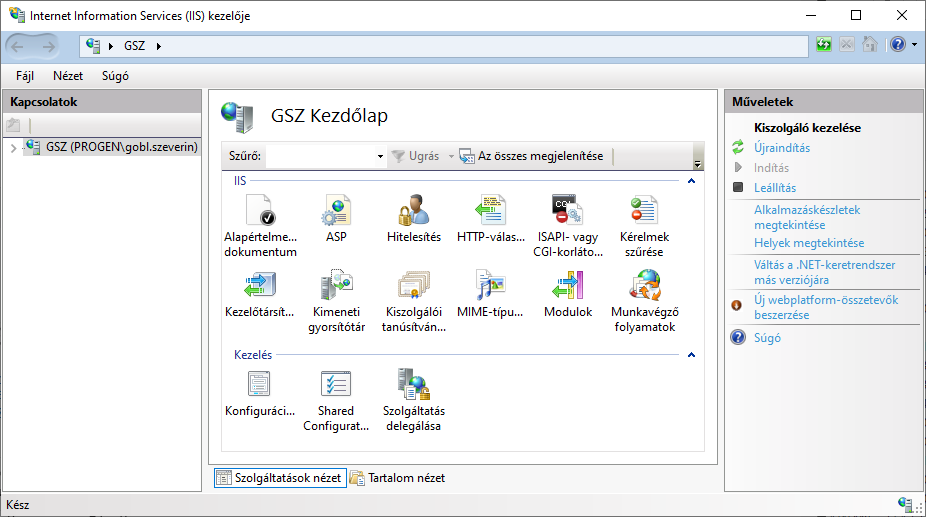Click the refresh page icon in address bar

point(824,44)
